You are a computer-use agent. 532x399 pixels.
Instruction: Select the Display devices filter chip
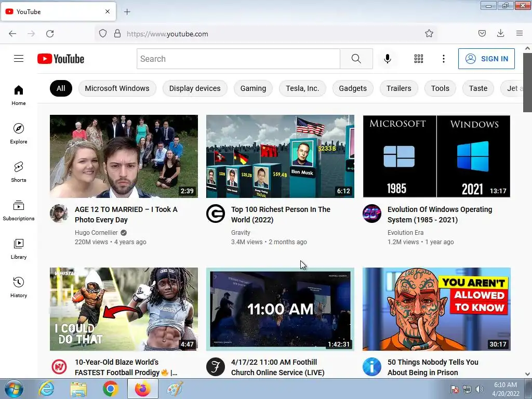[x=195, y=88]
